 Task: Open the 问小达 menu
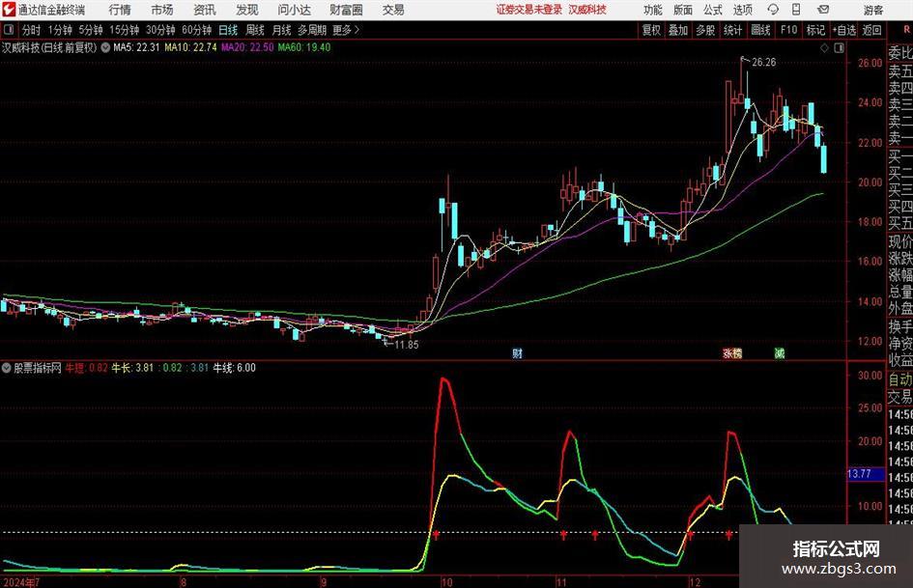coord(294,10)
